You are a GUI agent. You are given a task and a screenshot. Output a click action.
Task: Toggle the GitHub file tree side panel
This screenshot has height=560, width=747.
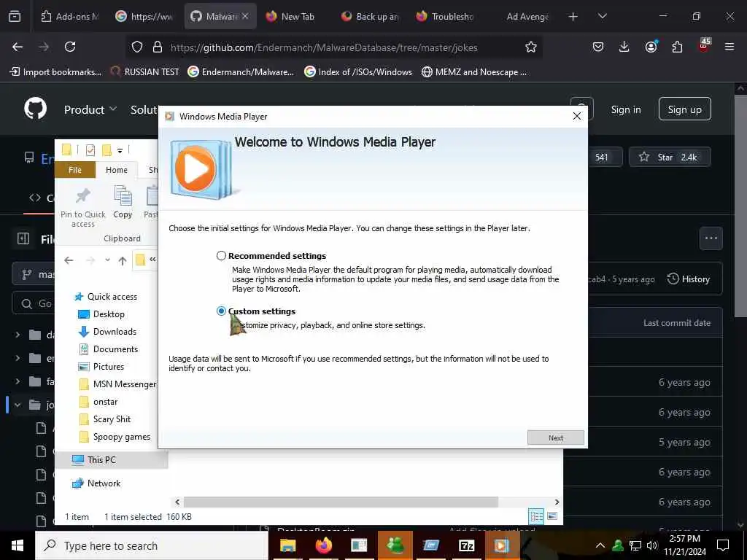pos(23,238)
